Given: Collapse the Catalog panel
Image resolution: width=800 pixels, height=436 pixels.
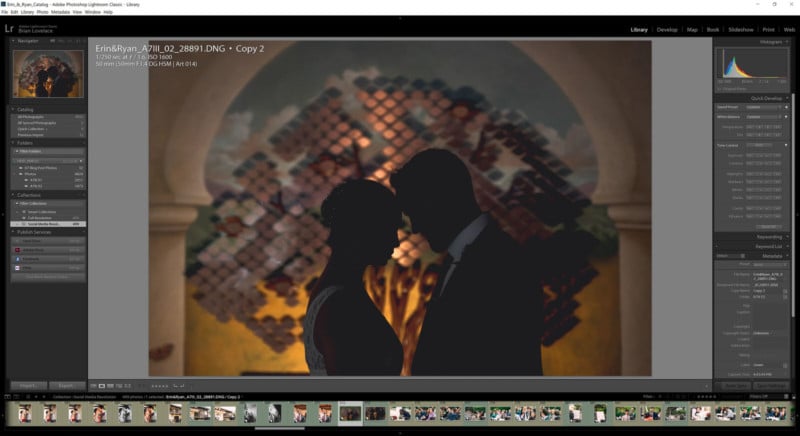Looking at the screenshot, I should coord(13,109).
